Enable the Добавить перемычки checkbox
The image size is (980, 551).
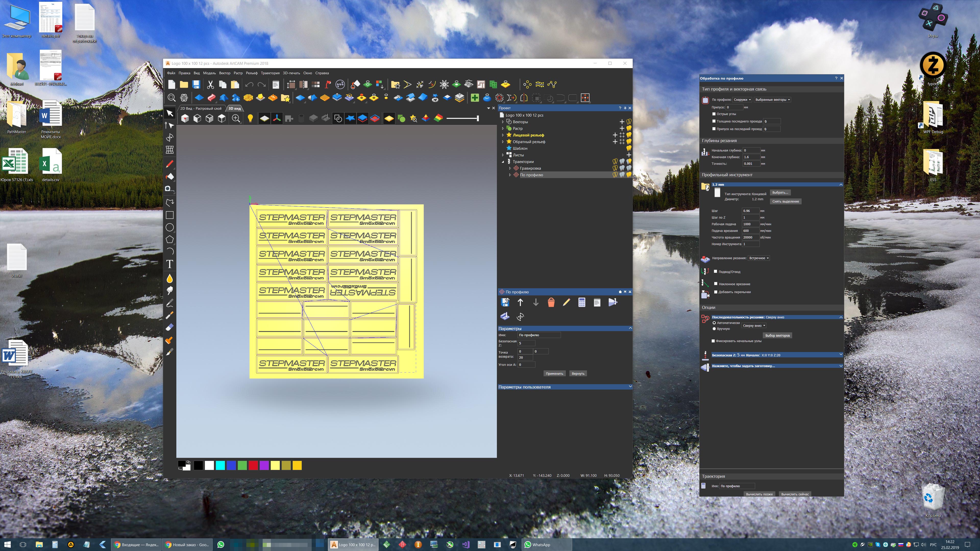(x=716, y=292)
